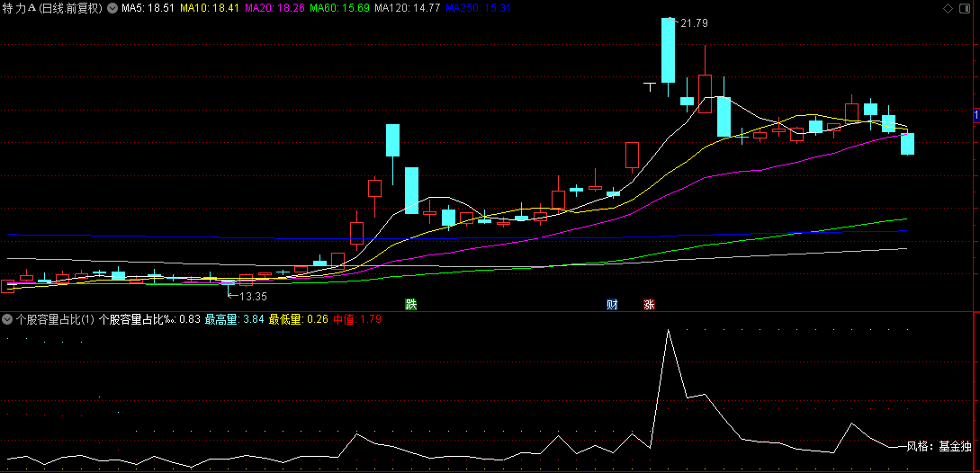Click the peak of the volume ratio line

668,329
